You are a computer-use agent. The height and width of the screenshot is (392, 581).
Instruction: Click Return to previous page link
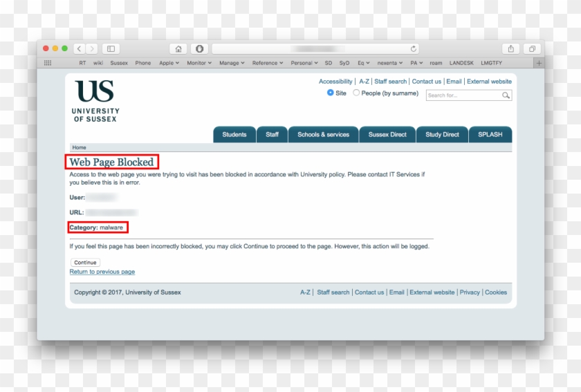tap(102, 272)
